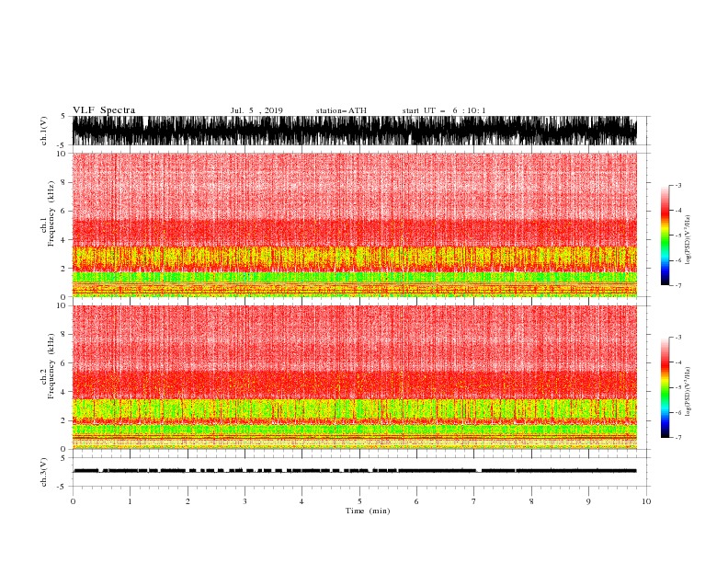
Task: Click the '-7' label on ch.2 colorbar
Action: tap(677, 438)
